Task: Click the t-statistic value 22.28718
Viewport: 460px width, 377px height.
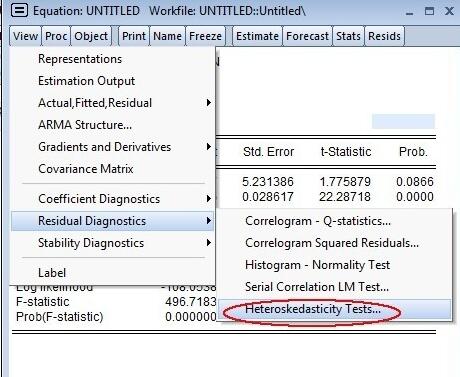Action: pyautogui.click(x=345, y=197)
